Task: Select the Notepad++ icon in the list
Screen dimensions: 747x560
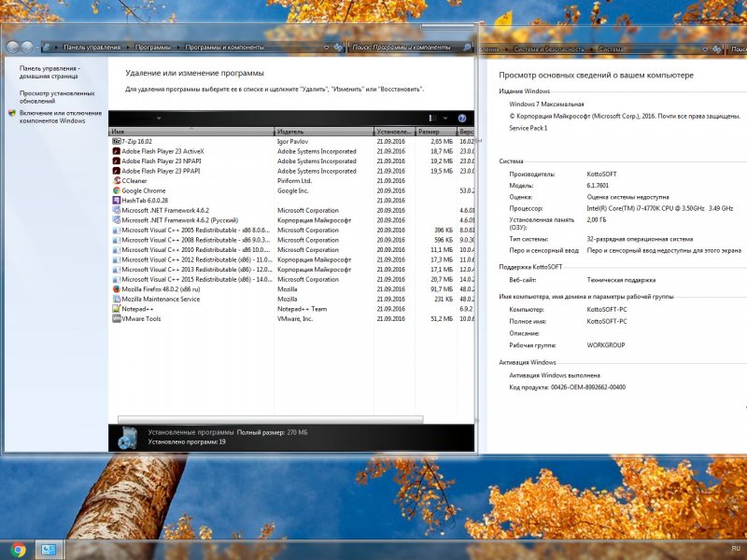Action: pyautogui.click(x=116, y=309)
